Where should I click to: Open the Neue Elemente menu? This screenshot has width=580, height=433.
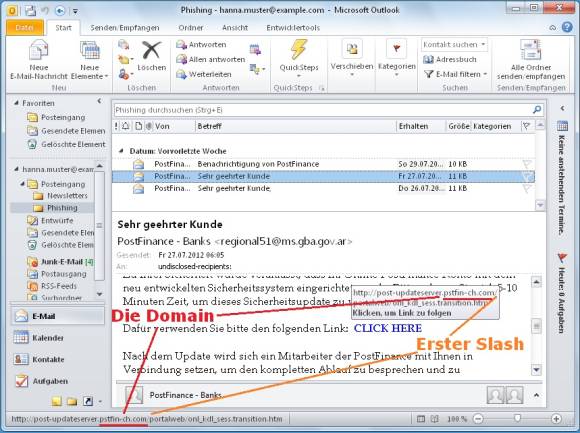90,60
